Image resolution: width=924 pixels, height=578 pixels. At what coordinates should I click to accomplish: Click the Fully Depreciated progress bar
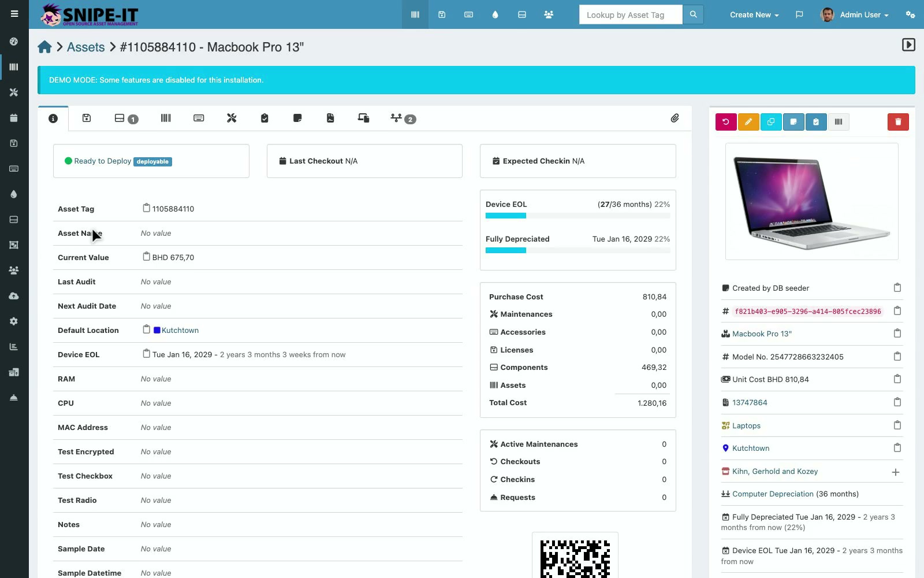[x=577, y=250]
